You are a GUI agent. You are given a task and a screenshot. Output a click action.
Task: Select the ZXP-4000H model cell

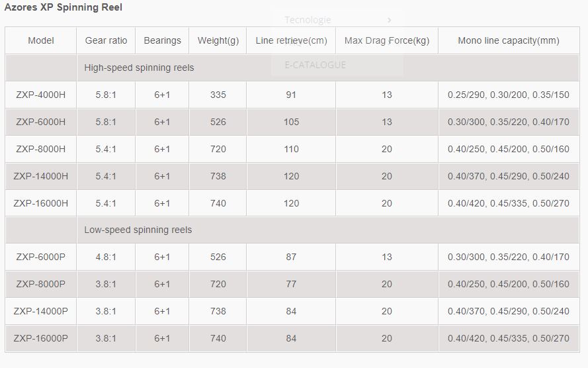(x=41, y=95)
